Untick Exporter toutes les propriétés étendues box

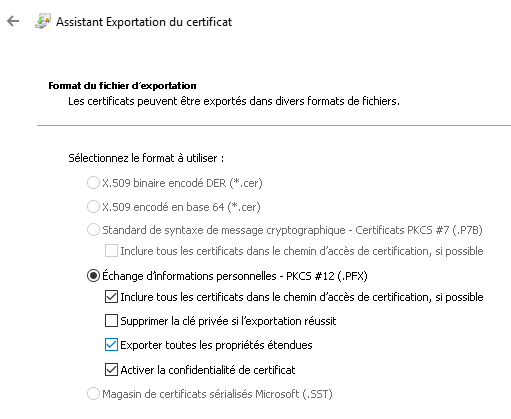[x=111, y=345]
